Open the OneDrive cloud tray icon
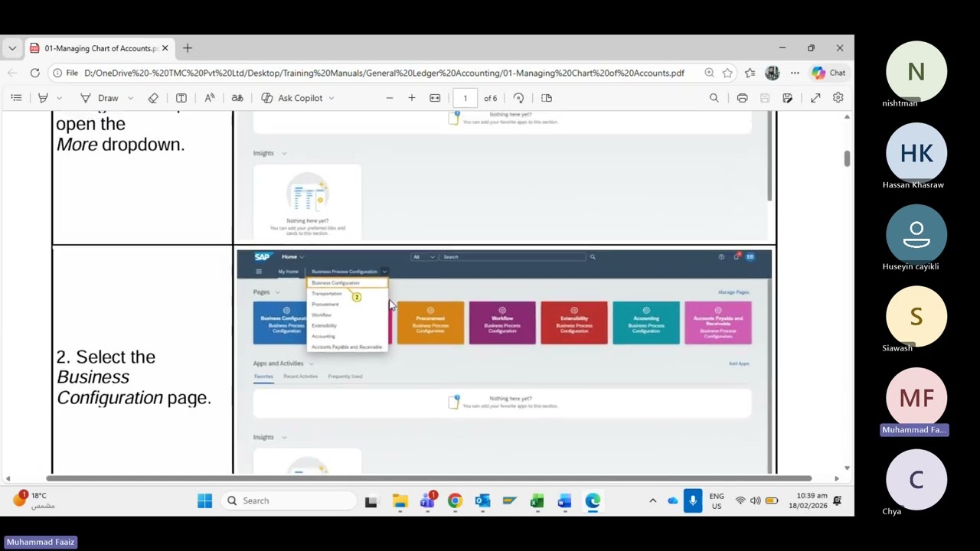The width and height of the screenshot is (980, 551). pyautogui.click(x=672, y=500)
